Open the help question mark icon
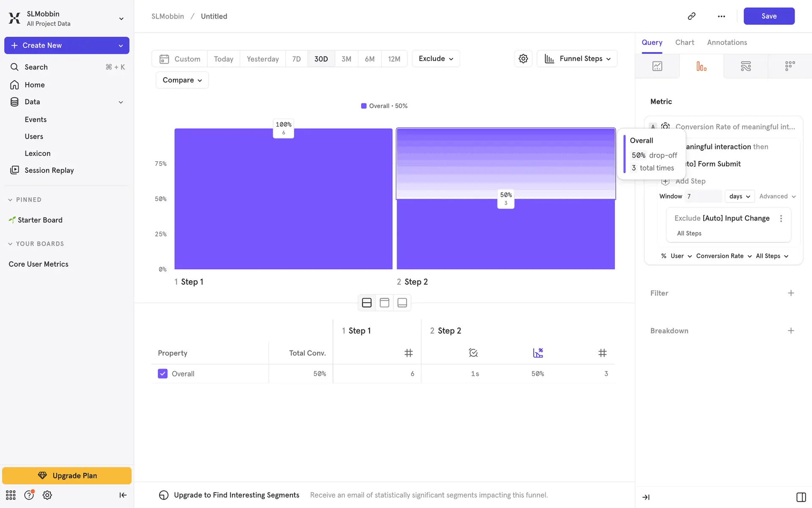This screenshot has width=812, height=508. [29, 495]
